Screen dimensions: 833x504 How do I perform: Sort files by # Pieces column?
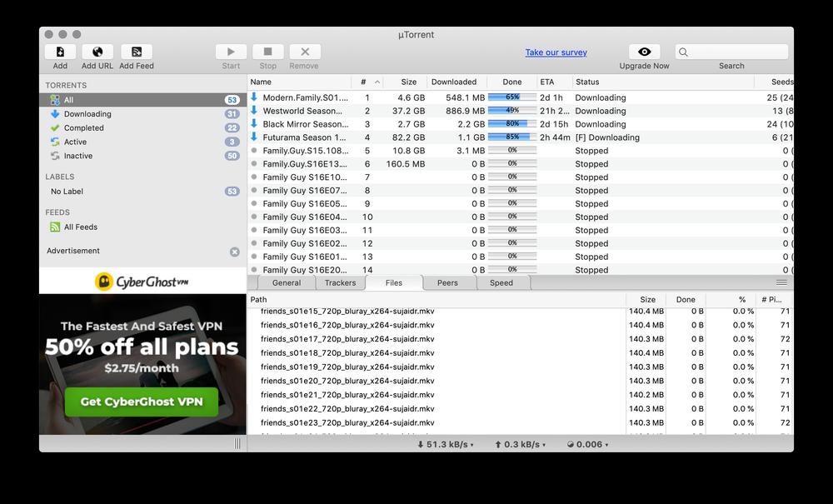pos(774,300)
